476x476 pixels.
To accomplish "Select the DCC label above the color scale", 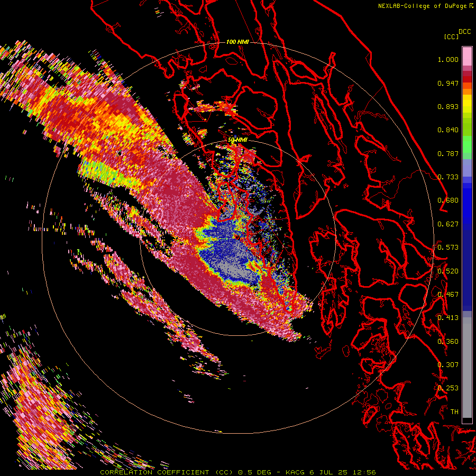I will coord(464,32).
